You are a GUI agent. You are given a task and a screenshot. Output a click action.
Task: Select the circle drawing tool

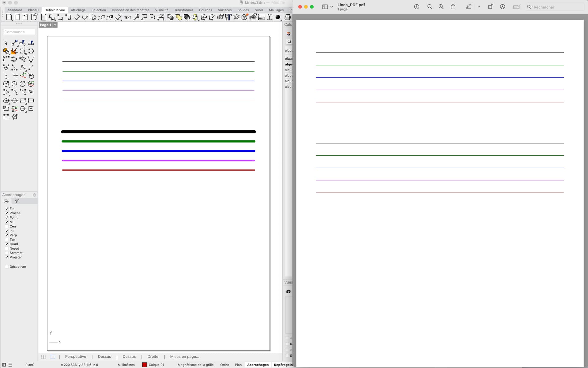[x=6, y=84]
